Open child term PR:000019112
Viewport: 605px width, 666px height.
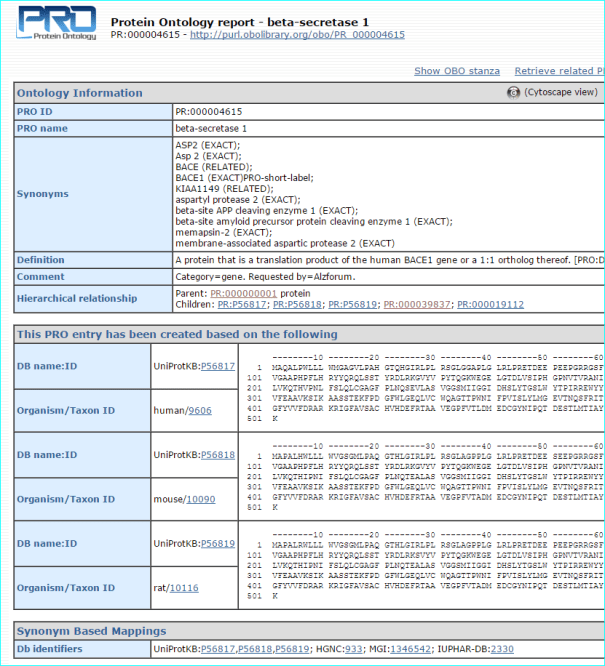coord(490,304)
